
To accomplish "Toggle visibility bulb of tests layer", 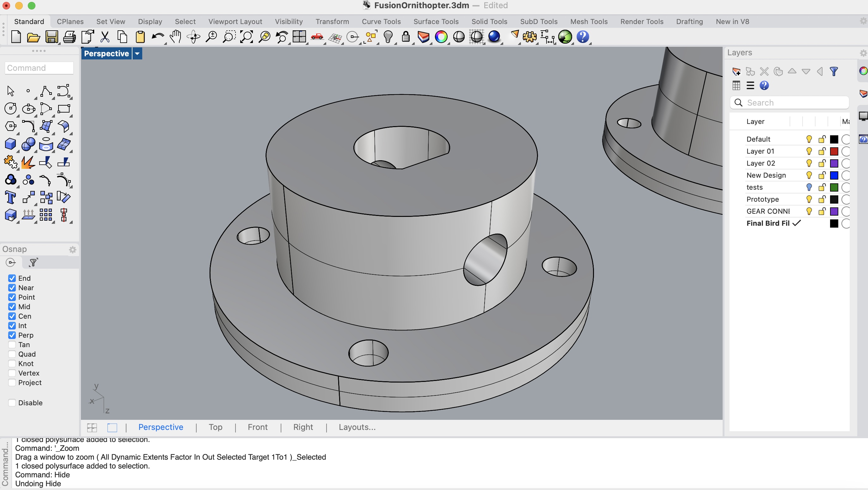I will 809,187.
